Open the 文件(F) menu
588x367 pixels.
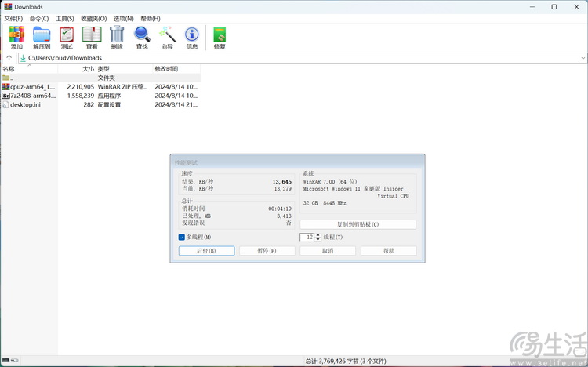(x=14, y=19)
